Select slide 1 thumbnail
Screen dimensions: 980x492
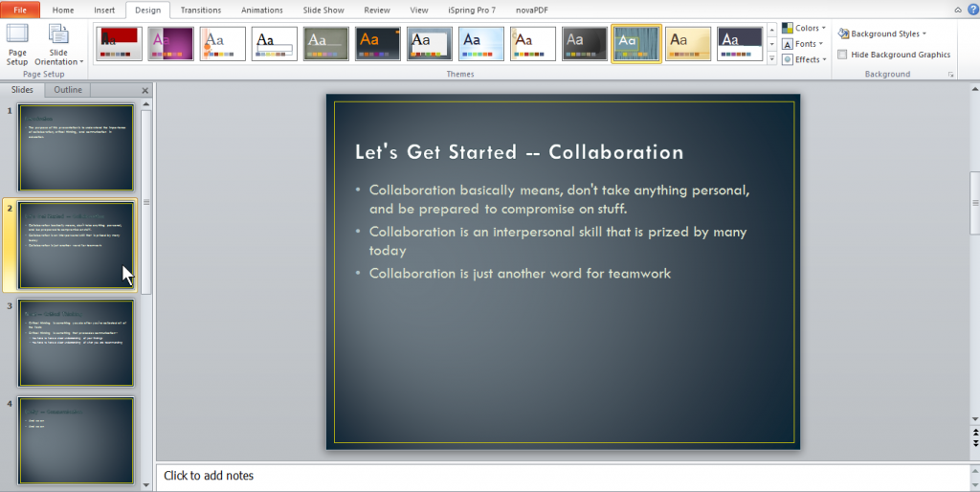(77, 147)
